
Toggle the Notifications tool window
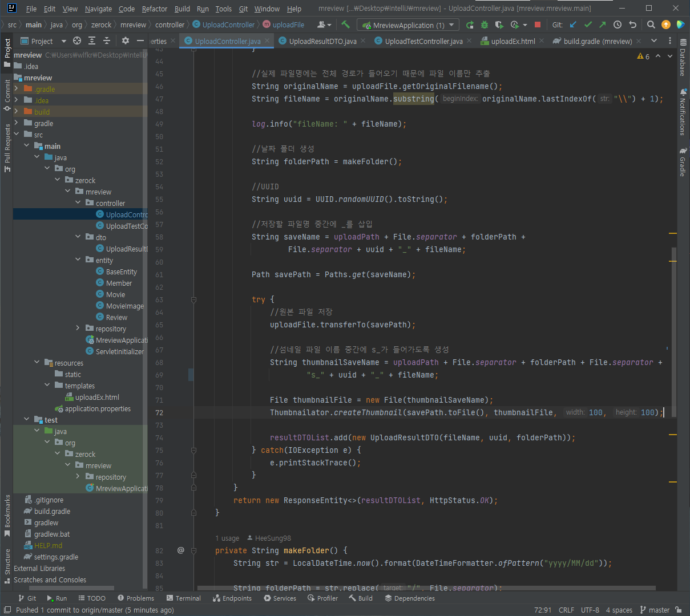click(683, 112)
